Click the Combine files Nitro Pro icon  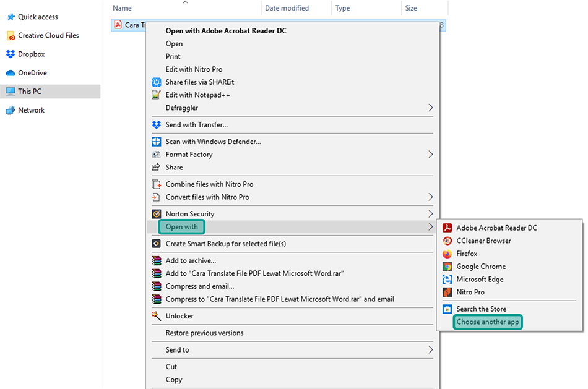[x=156, y=184]
